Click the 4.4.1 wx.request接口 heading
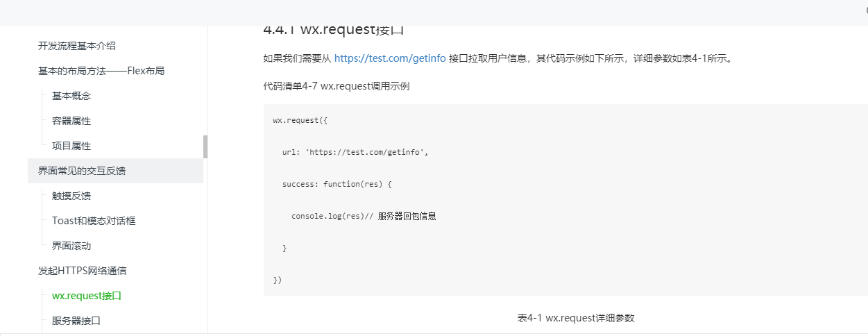The image size is (868, 336). coord(334,30)
